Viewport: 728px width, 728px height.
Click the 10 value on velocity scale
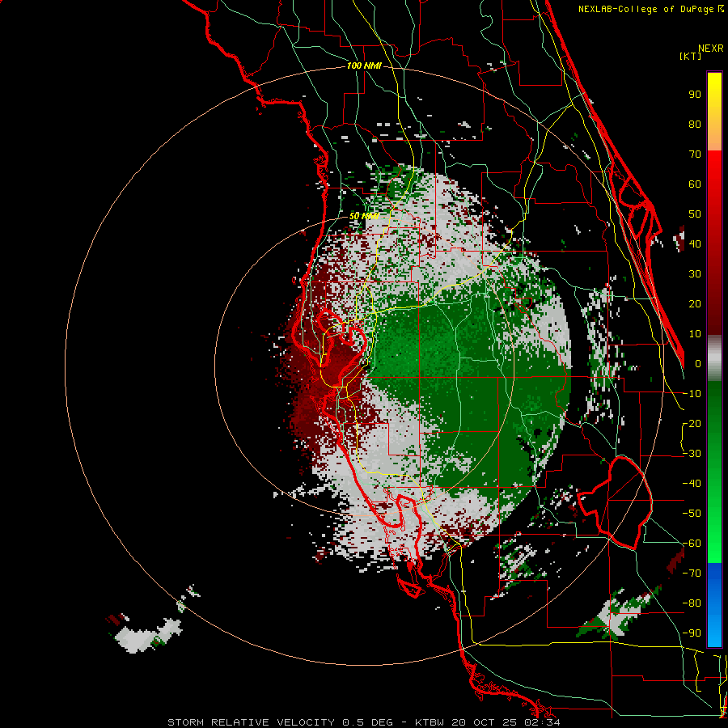695,334
